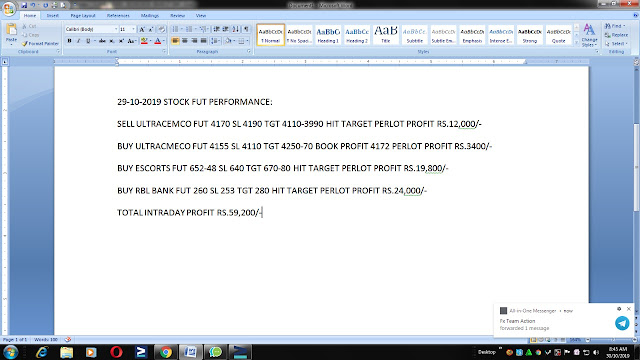This screenshot has width=640, height=360.
Task: Justify text alignment
Action: coord(203,41)
